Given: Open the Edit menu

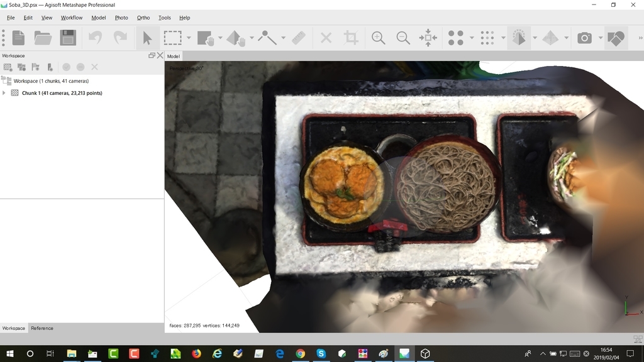Looking at the screenshot, I should (x=28, y=18).
